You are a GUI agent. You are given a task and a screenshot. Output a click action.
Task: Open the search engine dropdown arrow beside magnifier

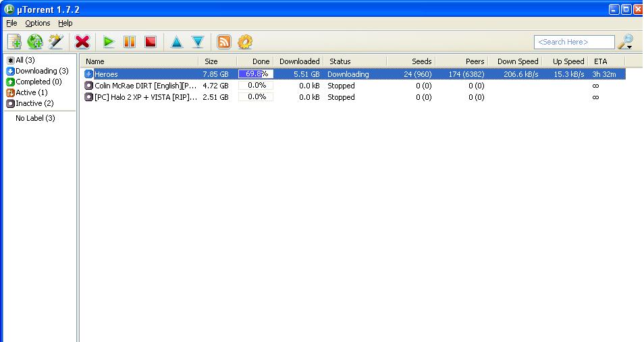pos(630,47)
